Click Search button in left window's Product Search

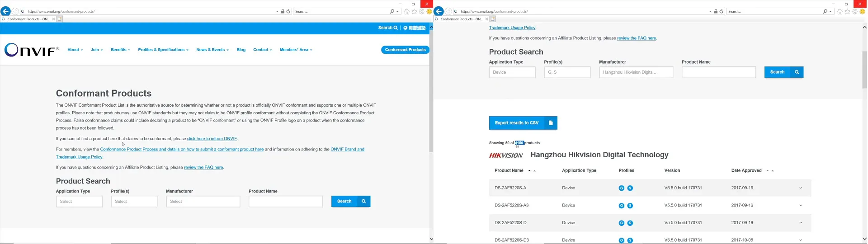351,202
